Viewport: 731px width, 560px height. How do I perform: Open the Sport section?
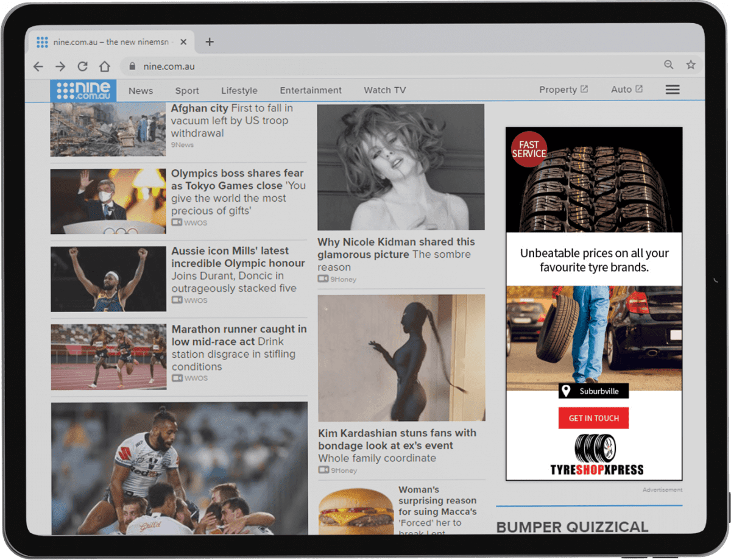(x=187, y=91)
